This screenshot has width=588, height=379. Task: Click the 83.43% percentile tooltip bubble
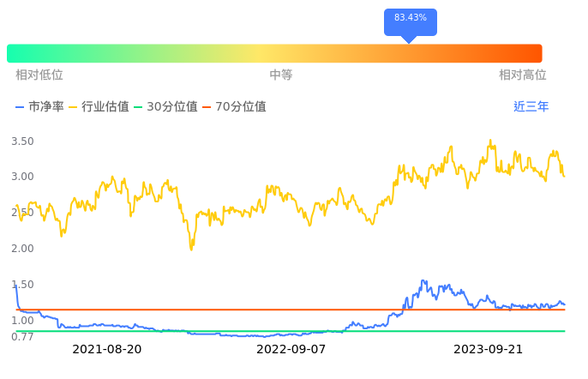pyautogui.click(x=410, y=19)
